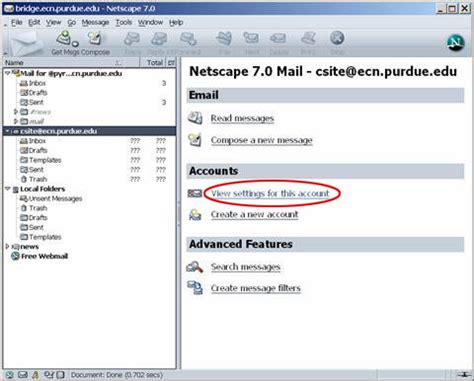
Task: Select the Local Folders account row
Action: [89, 189]
